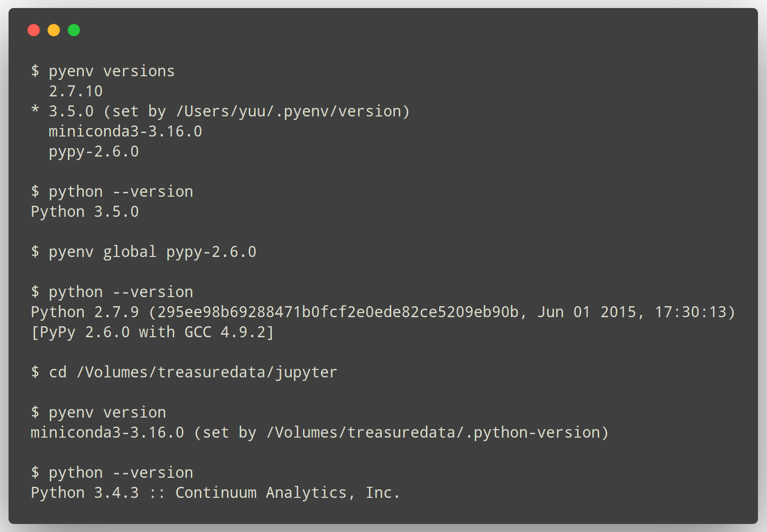The image size is (767, 532).
Task: Minimize the window using the yellow button
Action: (54, 30)
